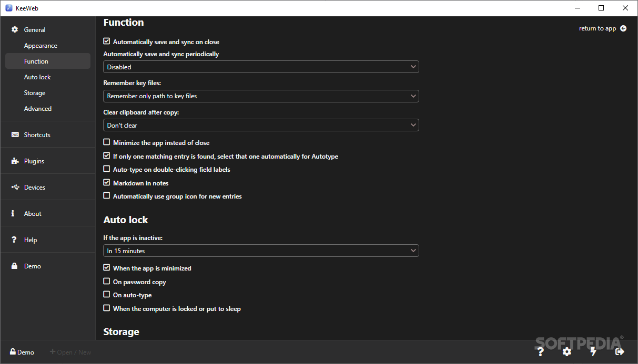The image size is (638, 364).
Task: Minimize the KeeWeb window
Action: coord(577,8)
